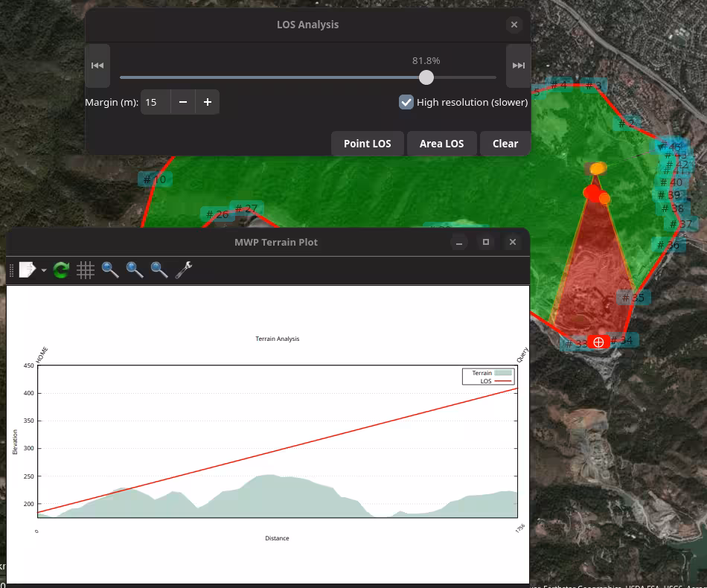
Task: Click the rightmost magnifier zoom icon
Action: click(159, 270)
